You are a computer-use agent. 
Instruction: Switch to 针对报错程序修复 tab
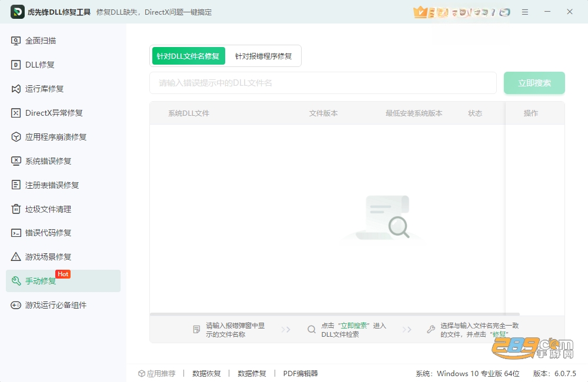coord(263,56)
